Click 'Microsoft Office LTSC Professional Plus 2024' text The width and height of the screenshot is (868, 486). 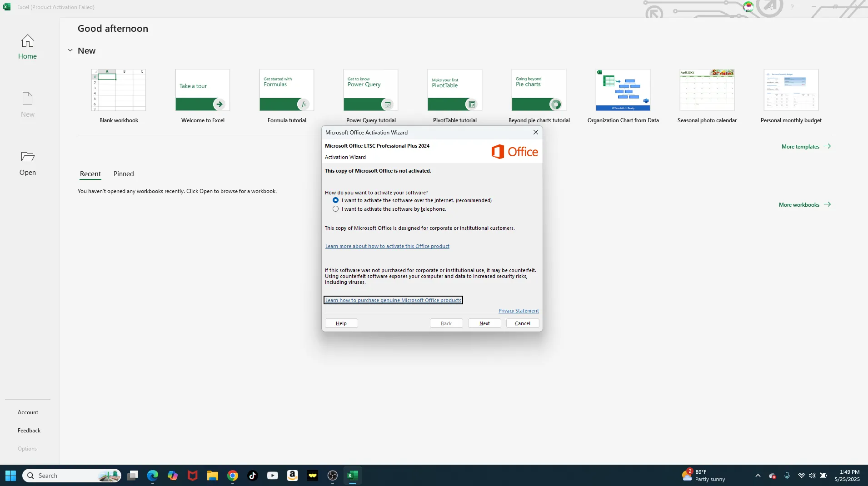(x=377, y=146)
